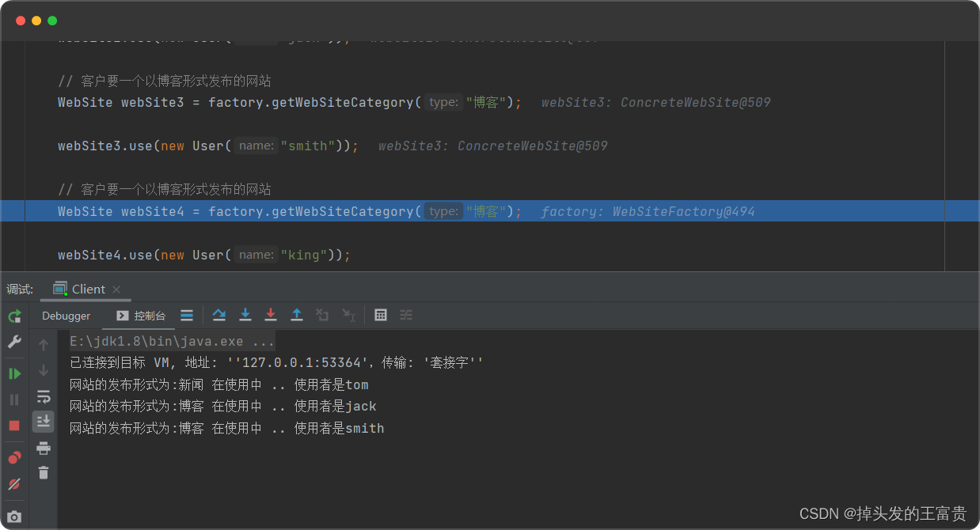The height and width of the screenshot is (530, 980).
Task: Expand folded java.exe command line
Action: pyautogui.click(x=172, y=342)
